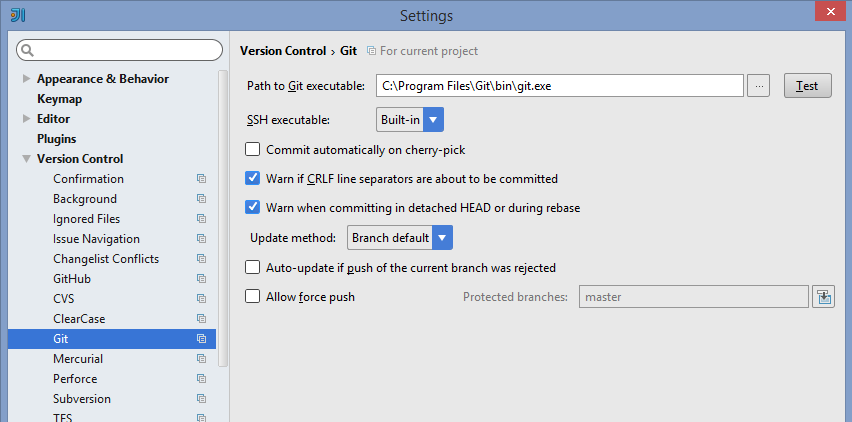The width and height of the screenshot is (852, 422).
Task: Click the expand icon for Protected branches field
Action: click(x=823, y=297)
